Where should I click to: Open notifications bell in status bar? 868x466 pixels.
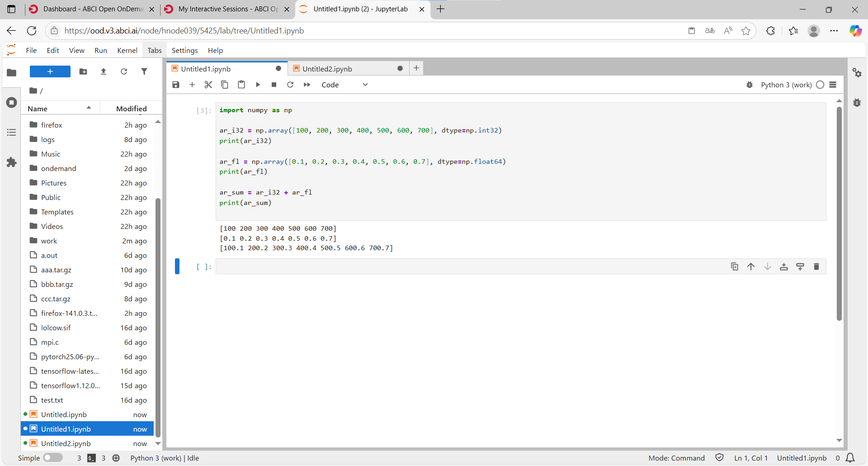(x=850, y=458)
